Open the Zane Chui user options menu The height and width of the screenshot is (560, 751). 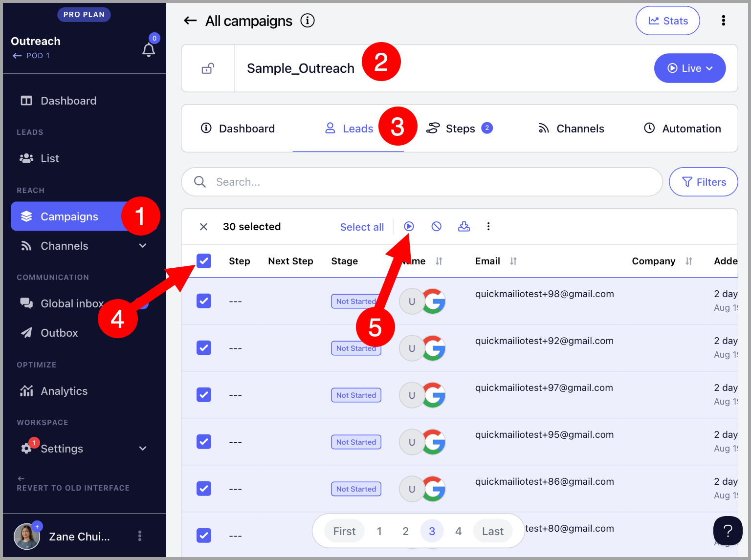(140, 536)
